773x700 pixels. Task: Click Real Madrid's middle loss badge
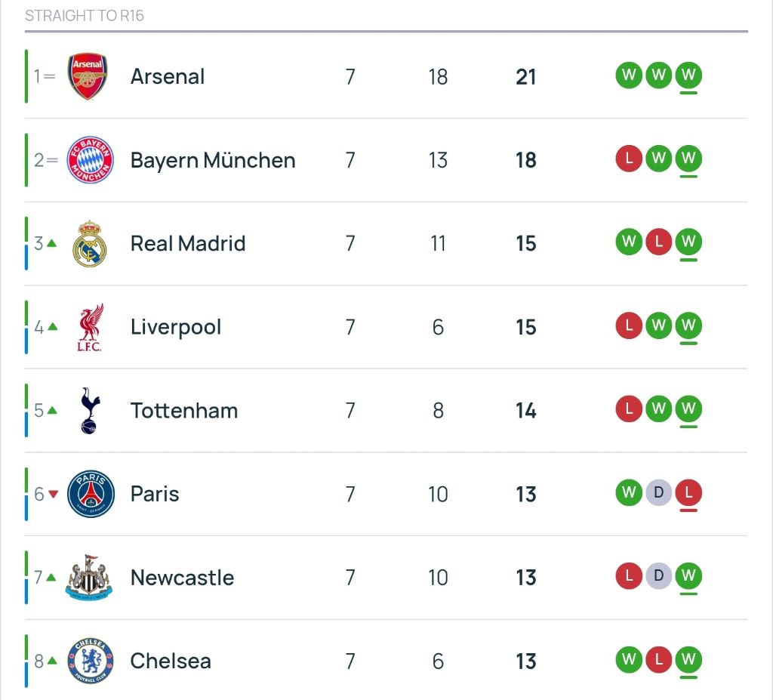658,243
